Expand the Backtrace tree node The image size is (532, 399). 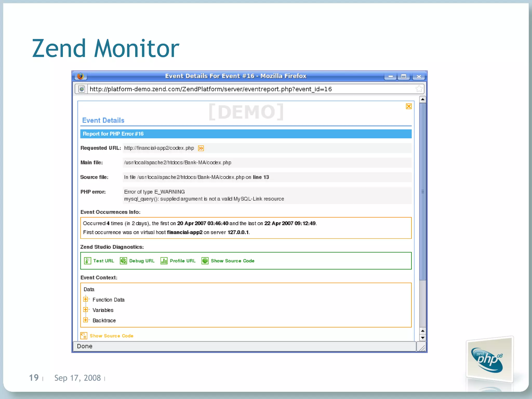point(85,320)
